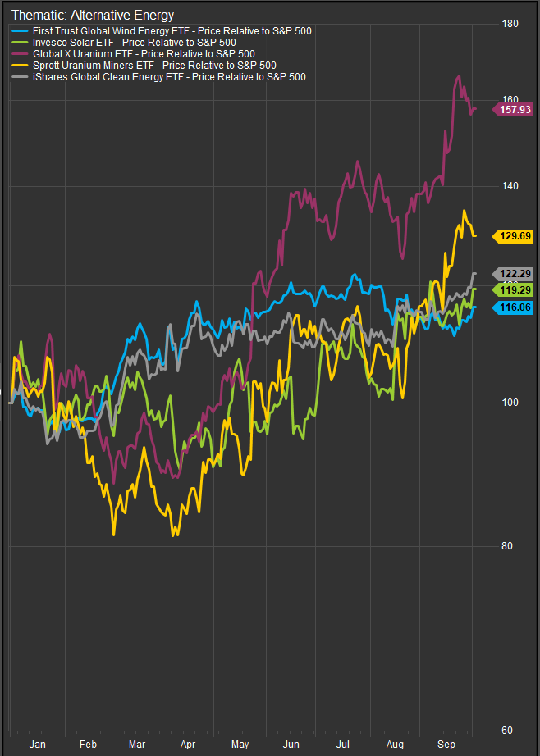Click the 122.29 gray price tag
540x756 pixels.
click(x=514, y=274)
